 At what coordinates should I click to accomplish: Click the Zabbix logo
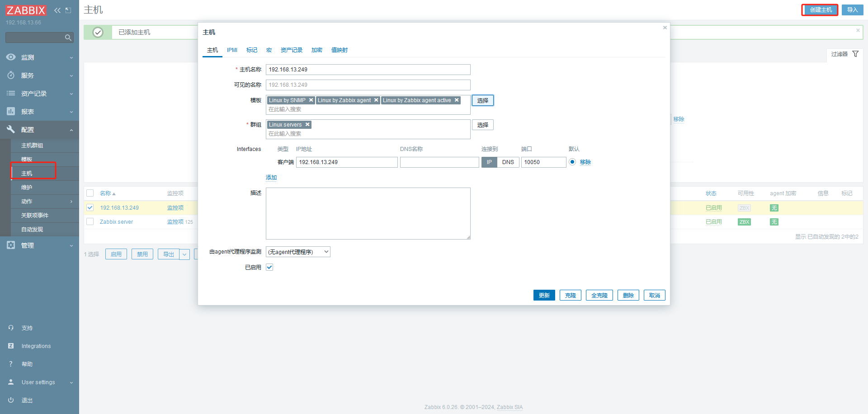(x=26, y=10)
